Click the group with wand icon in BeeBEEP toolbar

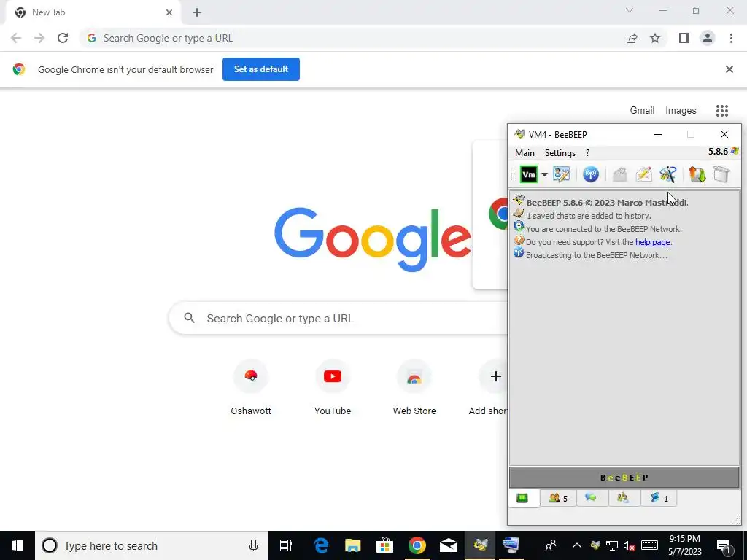(668, 174)
